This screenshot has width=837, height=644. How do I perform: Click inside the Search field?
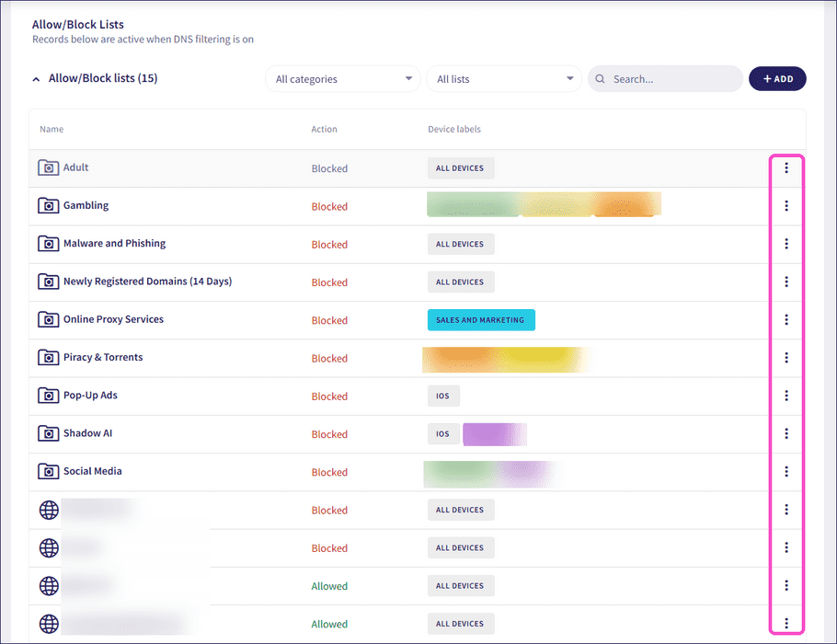pos(664,78)
